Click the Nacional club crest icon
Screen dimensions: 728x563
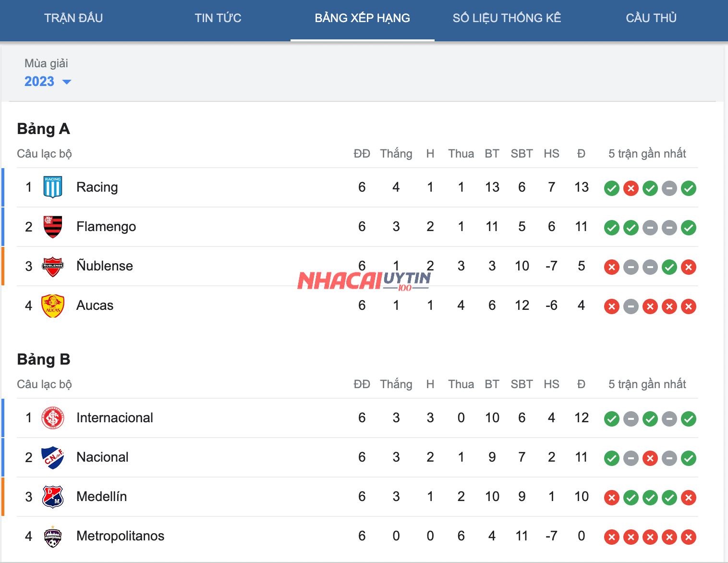point(53,457)
